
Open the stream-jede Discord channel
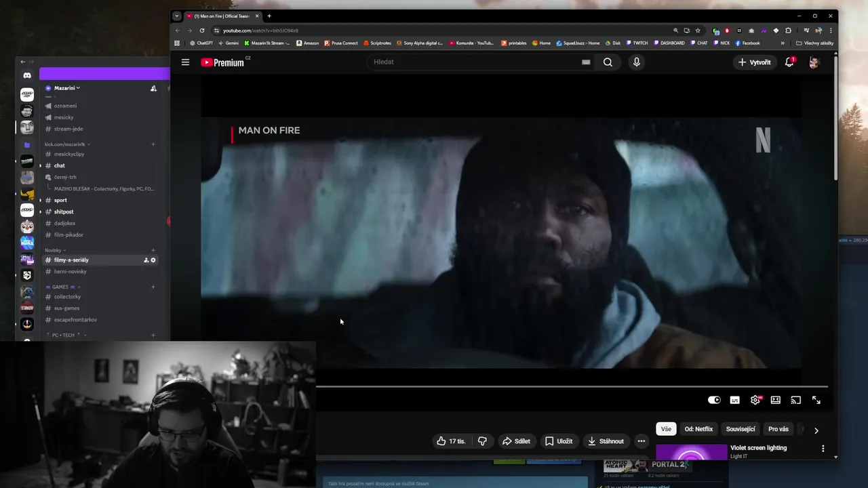[x=68, y=129]
